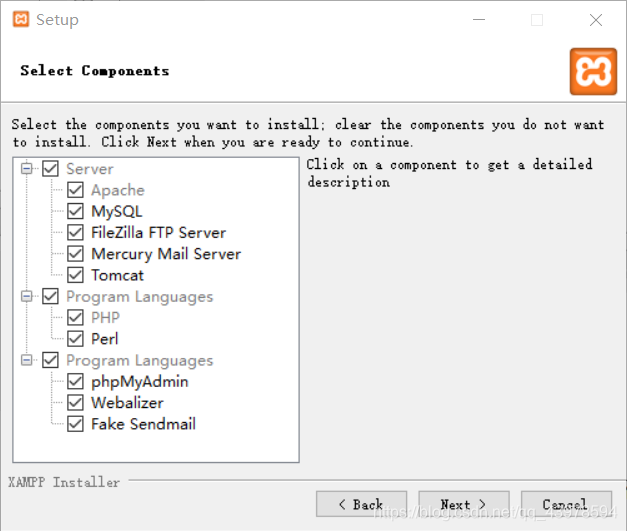Uncheck the Webalizer component
The width and height of the screenshot is (627, 531).
[75, 403]
